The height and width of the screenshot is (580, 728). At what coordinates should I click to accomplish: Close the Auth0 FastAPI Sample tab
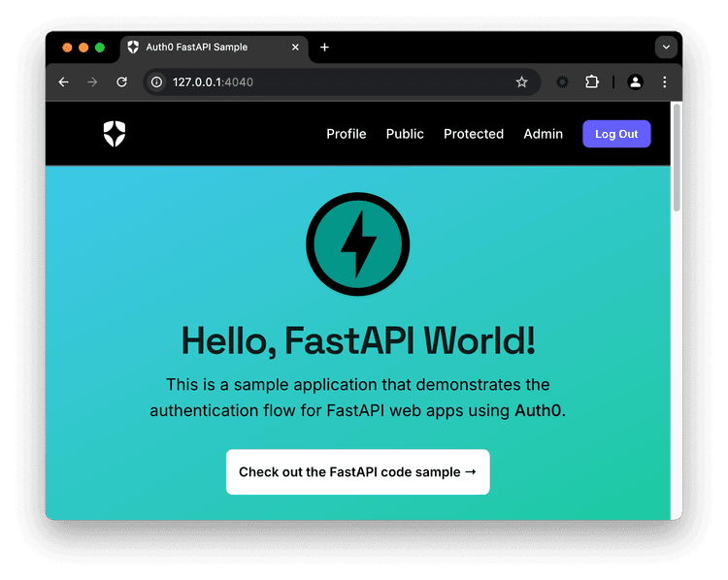click(x=295, y=48)
